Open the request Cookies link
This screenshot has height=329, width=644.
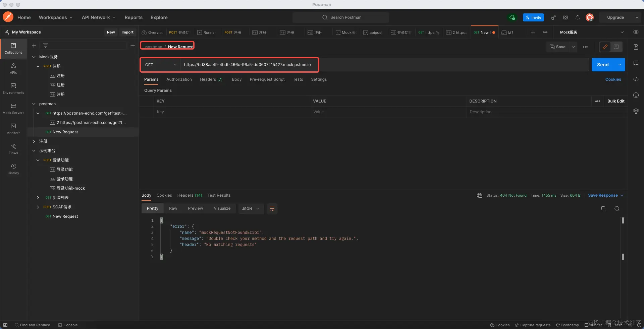pyautogui.click(x=613, y=79)
